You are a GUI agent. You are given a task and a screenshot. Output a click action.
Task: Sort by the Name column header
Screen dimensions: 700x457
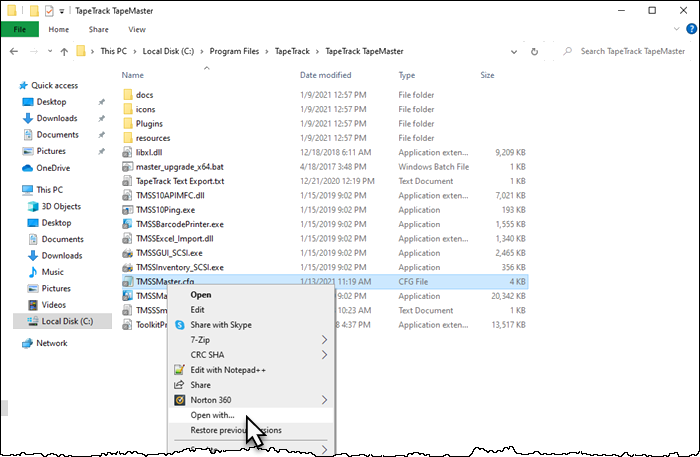point(133,75)
